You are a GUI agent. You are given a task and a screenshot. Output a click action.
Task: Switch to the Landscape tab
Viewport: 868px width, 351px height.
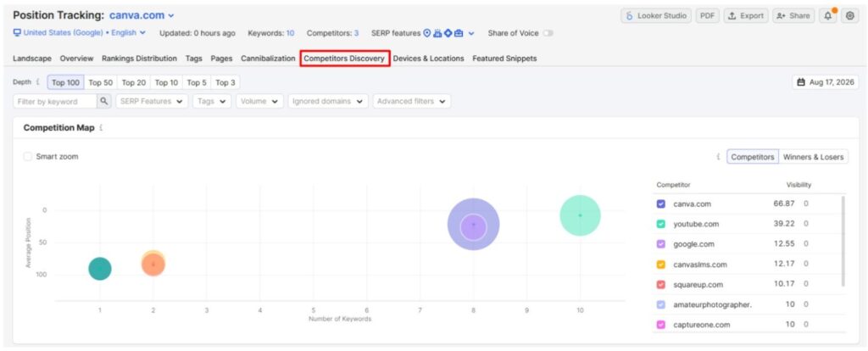(32, 58)
